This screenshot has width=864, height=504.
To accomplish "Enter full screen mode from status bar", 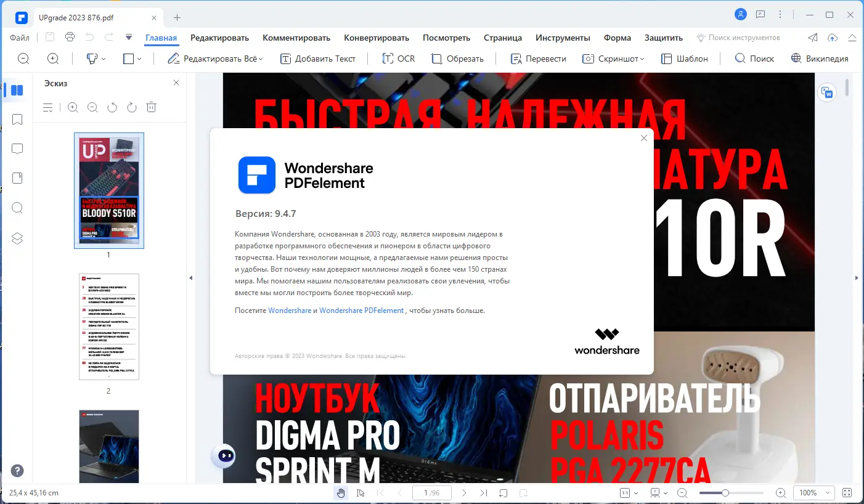I will [x=847, y=493].
